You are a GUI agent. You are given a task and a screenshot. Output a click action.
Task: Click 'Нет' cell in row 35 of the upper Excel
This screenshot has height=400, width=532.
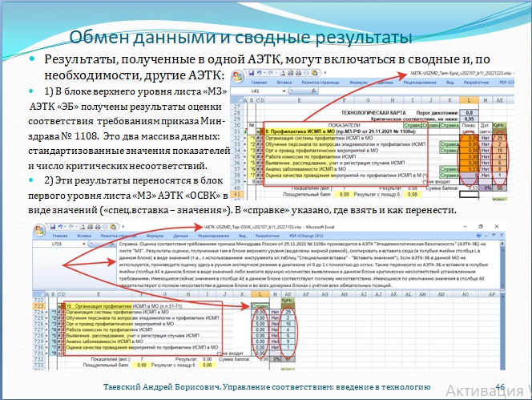click(486, 157)
